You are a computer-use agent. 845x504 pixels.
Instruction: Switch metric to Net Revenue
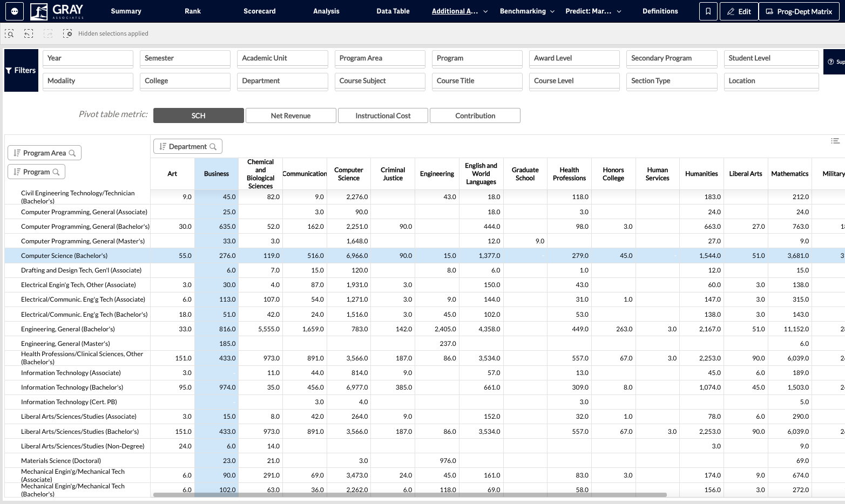(x=291, y=115)
